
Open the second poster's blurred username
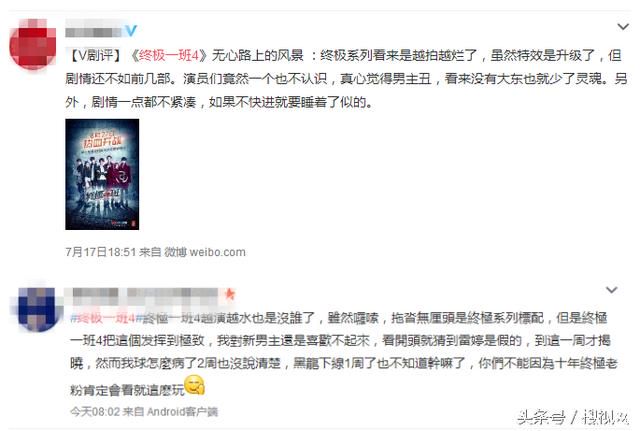point(147,295)
